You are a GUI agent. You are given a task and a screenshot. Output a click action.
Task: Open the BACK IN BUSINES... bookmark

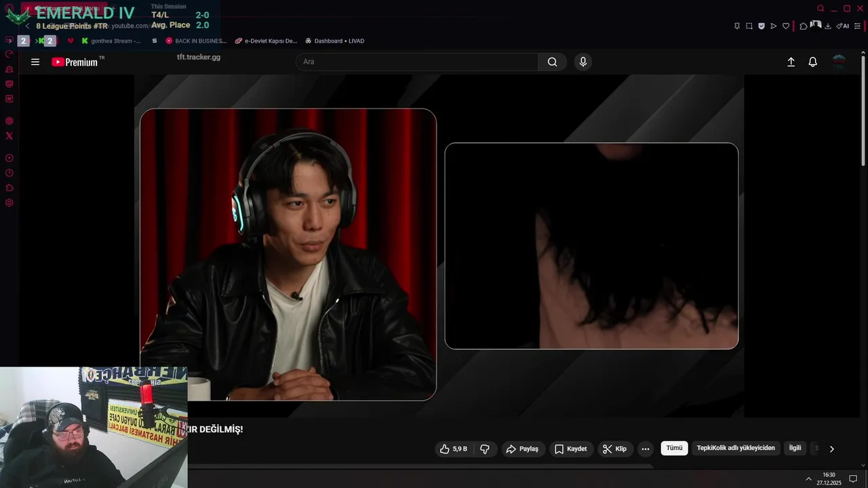click(197, 41)
